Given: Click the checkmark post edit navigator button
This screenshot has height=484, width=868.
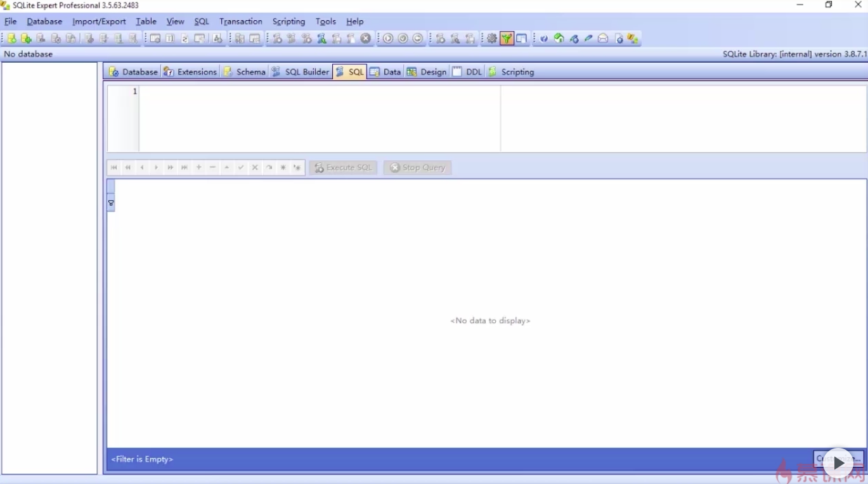Looking at the screenshot, I should point(241,168).
